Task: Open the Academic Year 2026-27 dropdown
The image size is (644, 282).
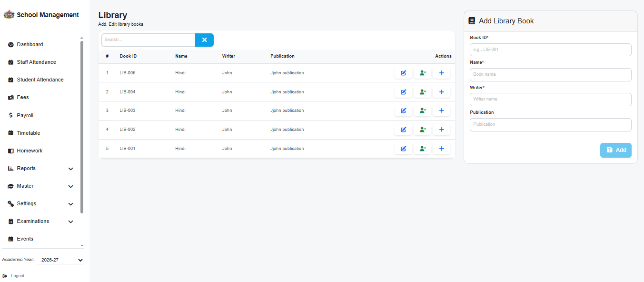Action: tap(60, 260)
